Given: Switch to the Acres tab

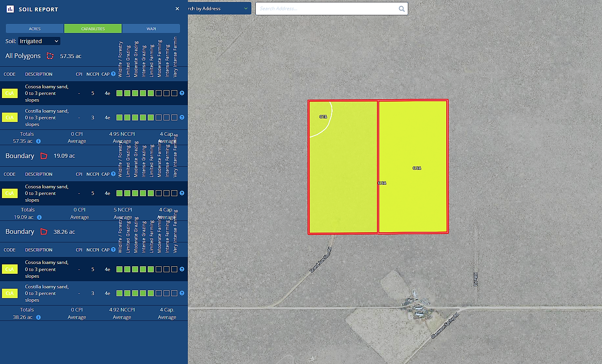Looking at the screenshot, I should (x=35, y=29).
